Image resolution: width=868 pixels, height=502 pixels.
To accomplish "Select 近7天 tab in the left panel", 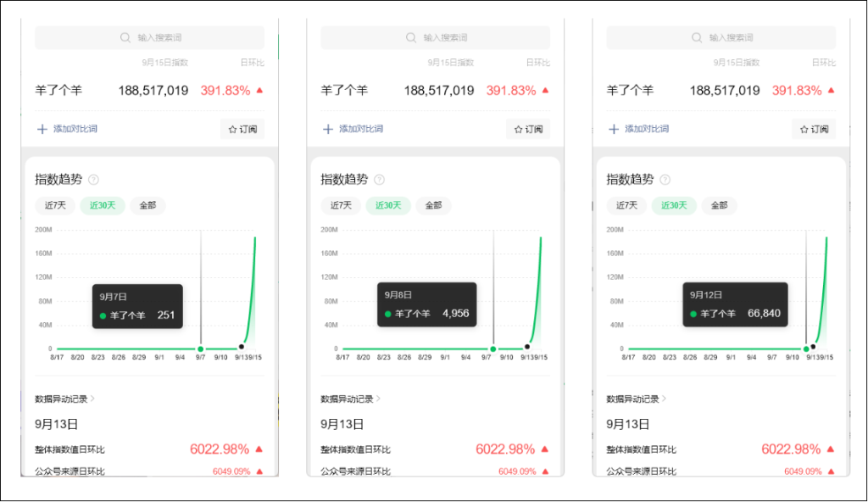I will [x=55, y=205].
